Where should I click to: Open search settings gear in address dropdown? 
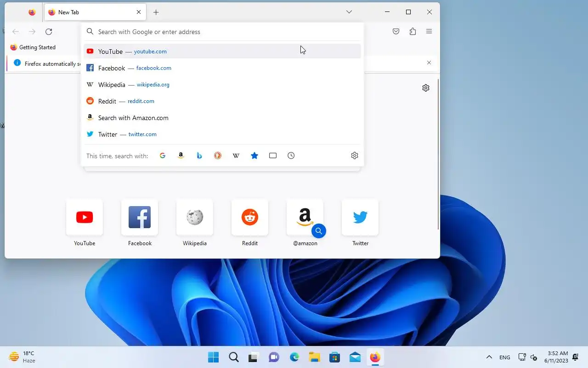[x=355, y=155]
